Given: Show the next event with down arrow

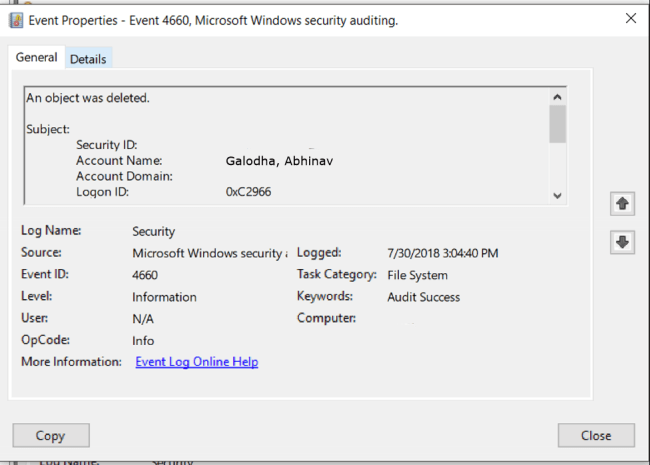Looking at the screenshot, I should point(622,242).
